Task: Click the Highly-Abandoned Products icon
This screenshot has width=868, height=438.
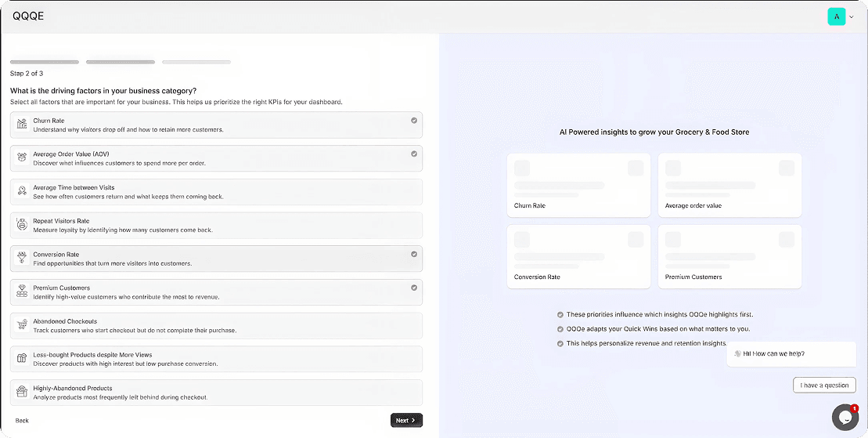Action: click(22, 392)
